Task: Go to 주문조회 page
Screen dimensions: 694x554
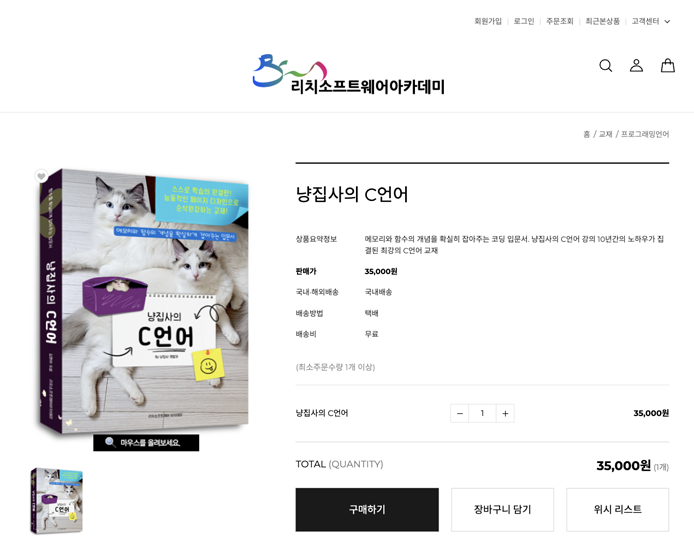Action: coord(559,21)
